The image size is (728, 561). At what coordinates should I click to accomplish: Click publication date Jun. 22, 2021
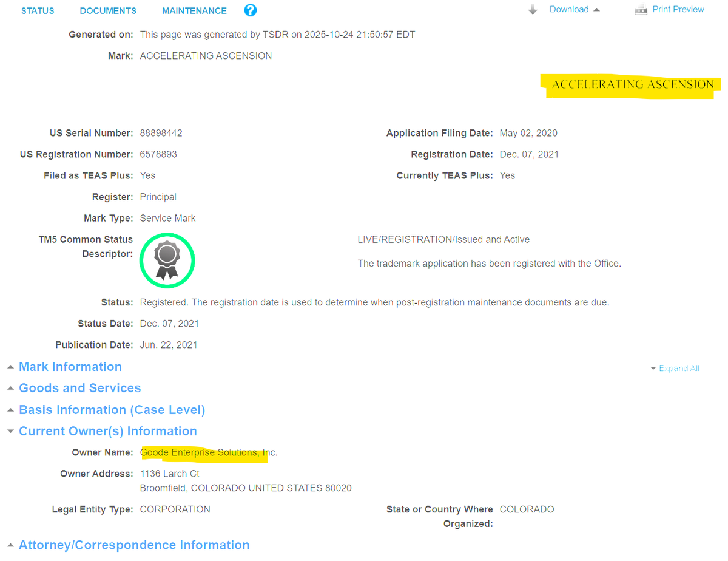tap(169, 345)
